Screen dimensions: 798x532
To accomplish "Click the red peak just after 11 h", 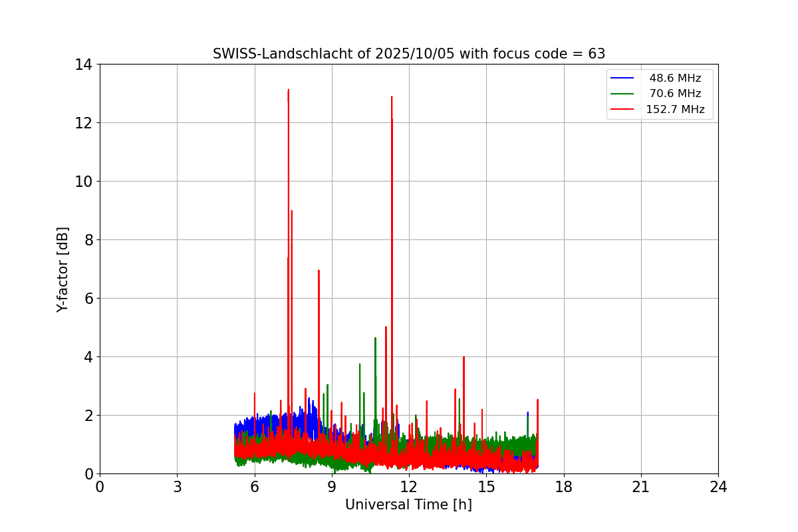I will (386, 327).
